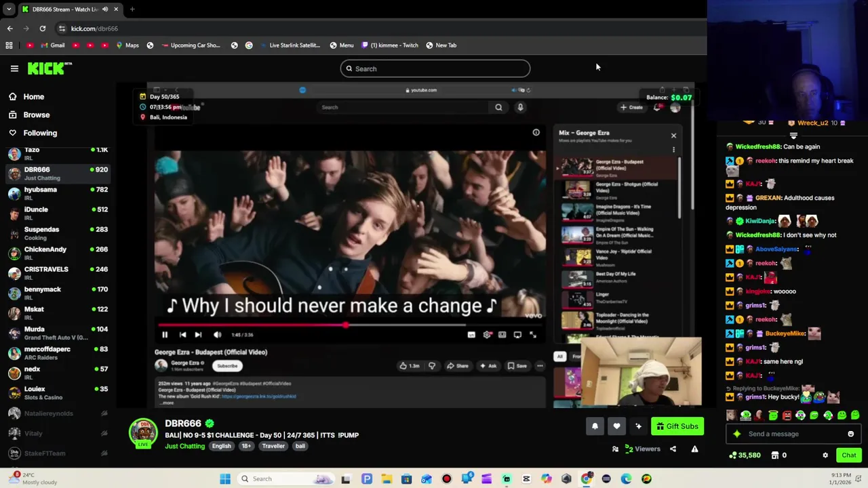
Task: Click YouTube like button 1.3m
Action: coord(409,366)
